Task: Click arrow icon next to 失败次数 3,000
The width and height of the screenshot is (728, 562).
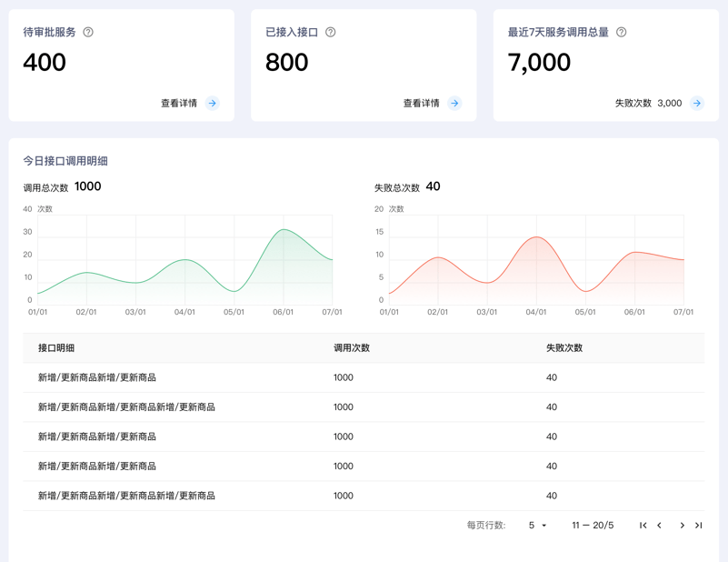Action: pyautogui.click(x=697, y=103)
